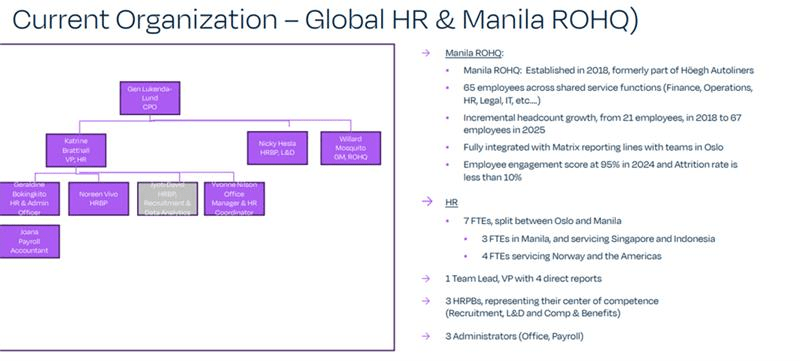Click the Katrine Bratthall VP HR box
The width and height of the screenshot is (800, 361).
pos(76,150)
